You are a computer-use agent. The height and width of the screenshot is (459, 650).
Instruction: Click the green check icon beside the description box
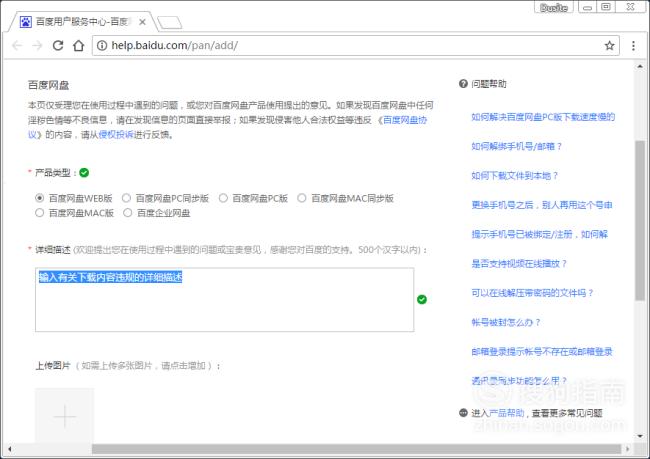pyautogui.click(x=422, y=299)
